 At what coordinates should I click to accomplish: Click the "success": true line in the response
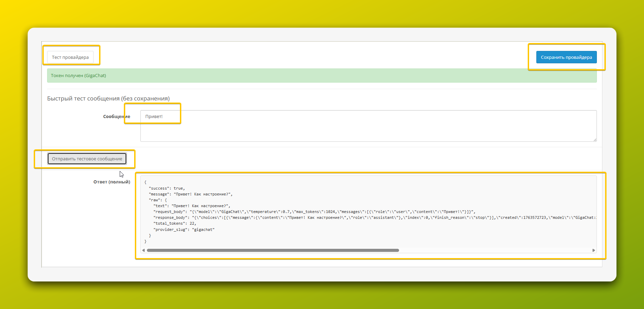point(167,188)
